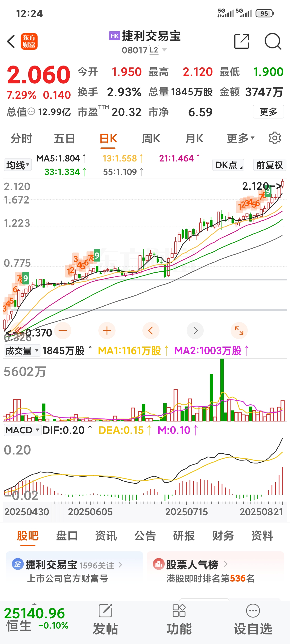
Task: Open the 成交量 indicator dropdown
Action: 22,350
